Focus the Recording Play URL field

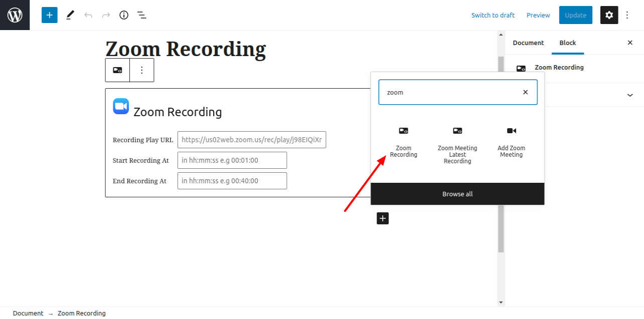click(252, 140)
